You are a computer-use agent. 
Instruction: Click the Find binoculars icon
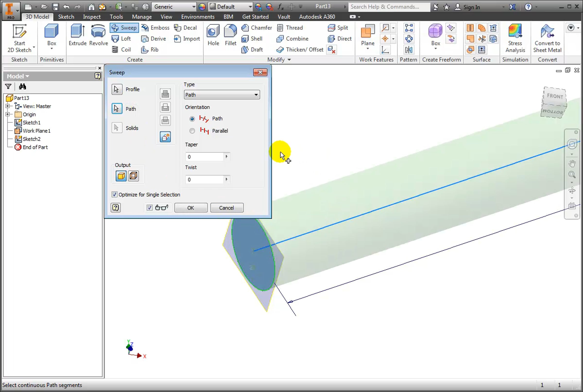22,87
